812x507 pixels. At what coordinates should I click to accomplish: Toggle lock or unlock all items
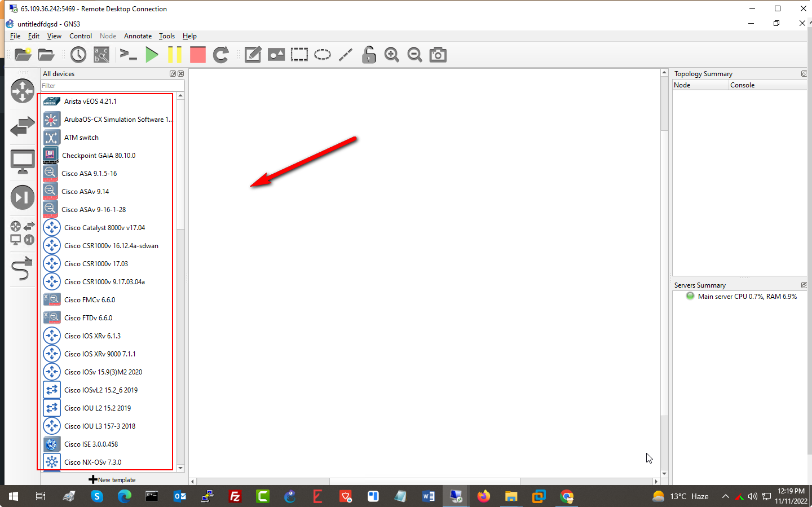(369, 55)
